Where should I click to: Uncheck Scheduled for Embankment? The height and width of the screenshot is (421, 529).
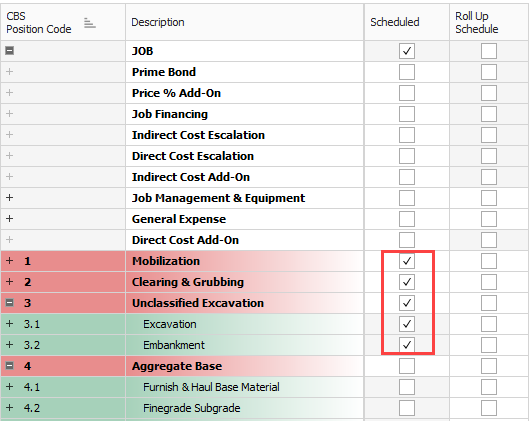click(407, 345)
